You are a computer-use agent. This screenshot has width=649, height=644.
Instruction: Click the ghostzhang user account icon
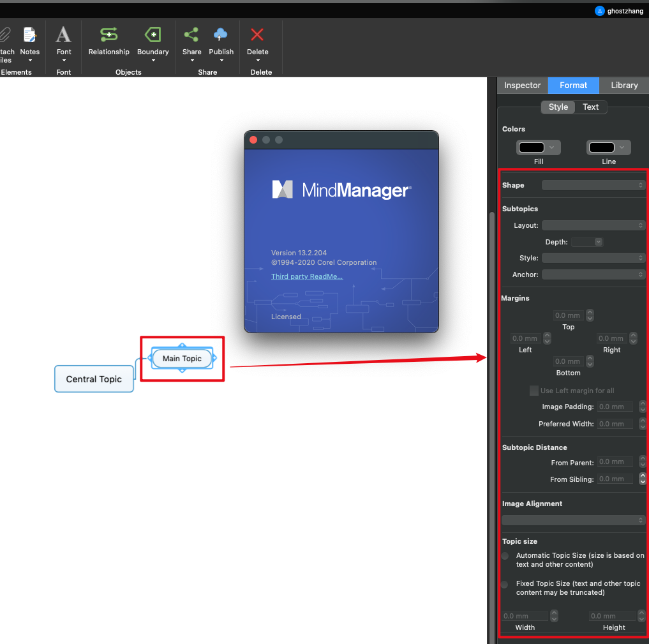[x=599, y=11]
